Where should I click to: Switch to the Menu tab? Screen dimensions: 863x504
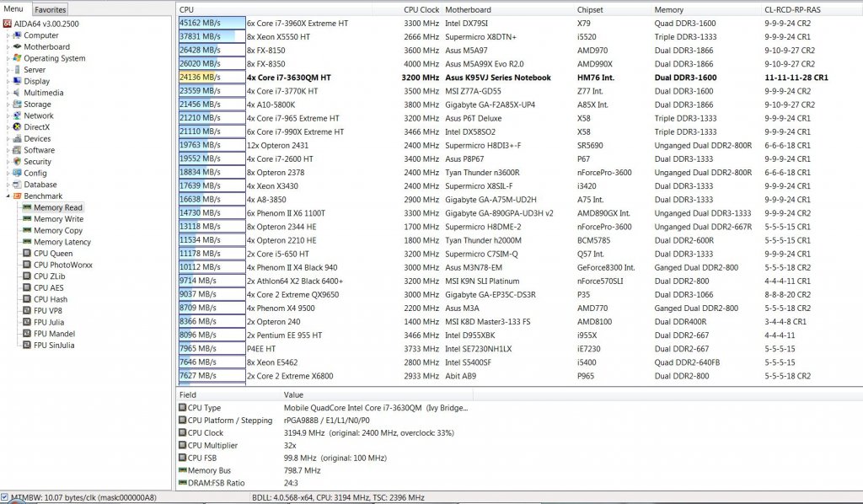pyautogui.click(x=13, y=8)
